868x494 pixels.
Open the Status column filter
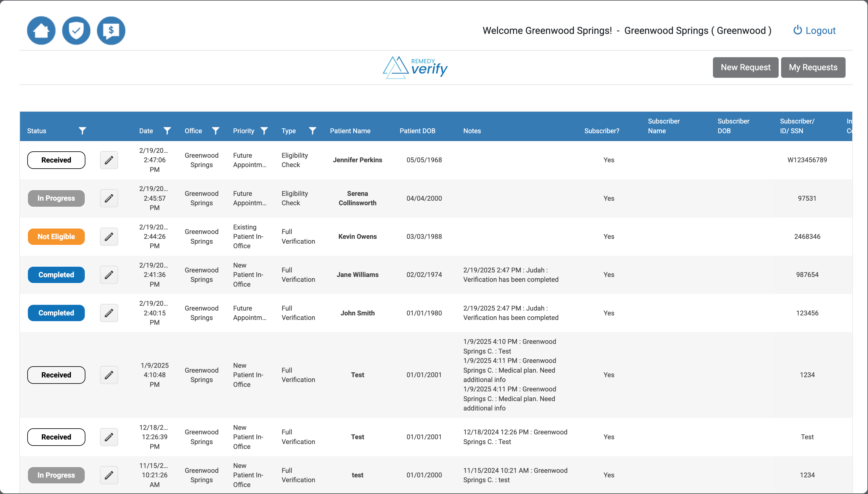point(82,131)
